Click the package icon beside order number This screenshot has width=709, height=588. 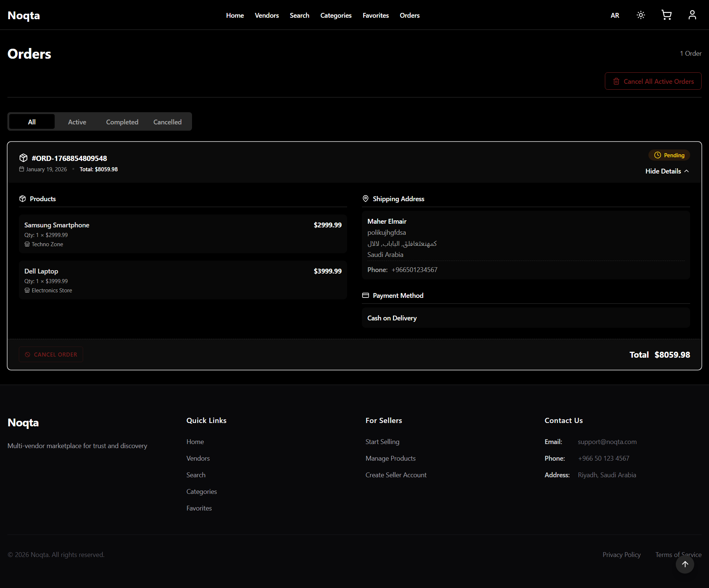(x=23, y=158)
